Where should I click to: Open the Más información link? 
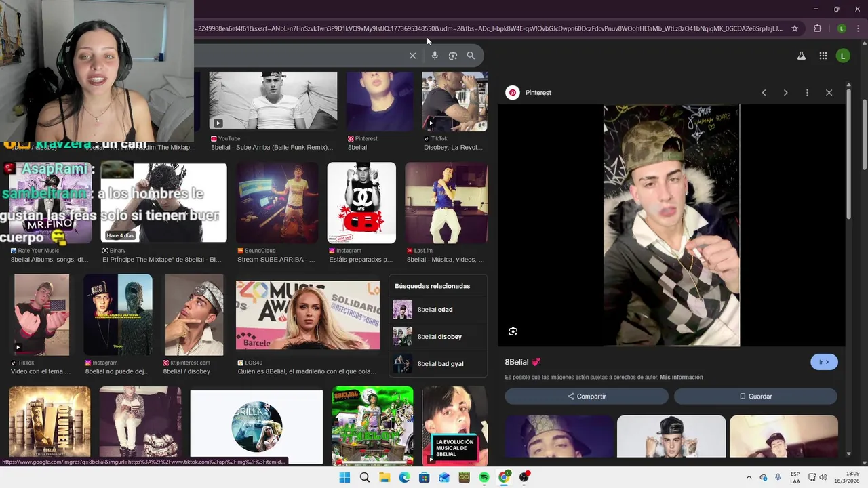coord(681,378)
